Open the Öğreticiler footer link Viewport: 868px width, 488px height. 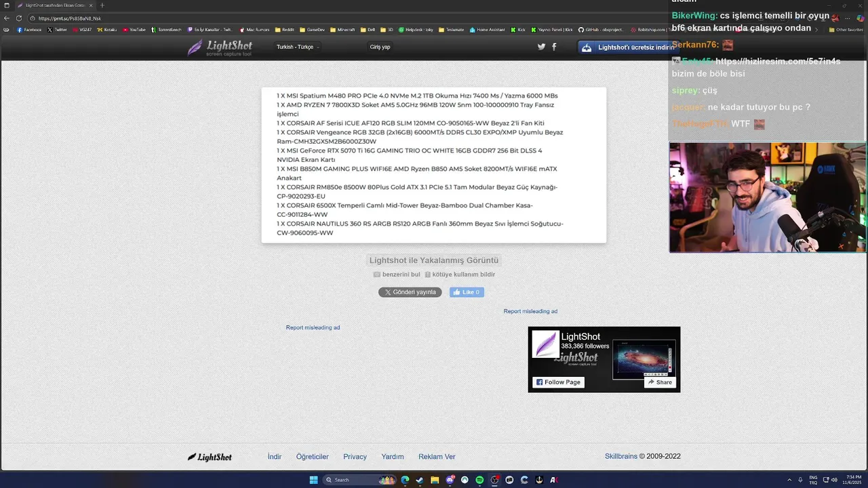313,457
